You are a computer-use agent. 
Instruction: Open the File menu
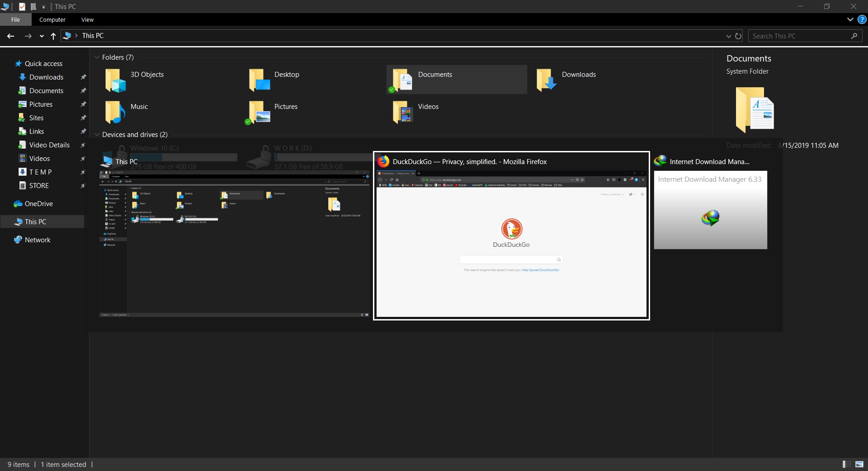tap(15, 20)
